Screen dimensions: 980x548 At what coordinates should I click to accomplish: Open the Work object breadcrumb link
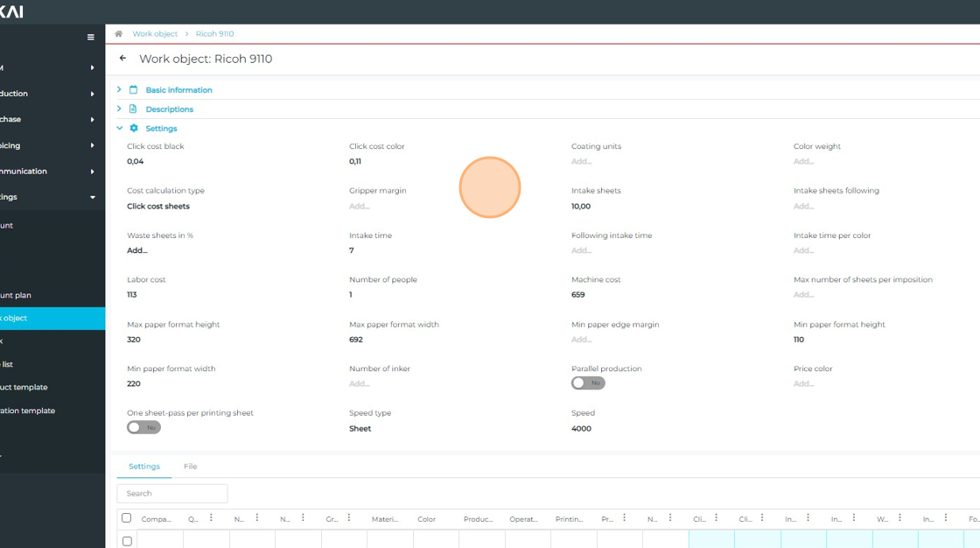(x=155, y=34)
